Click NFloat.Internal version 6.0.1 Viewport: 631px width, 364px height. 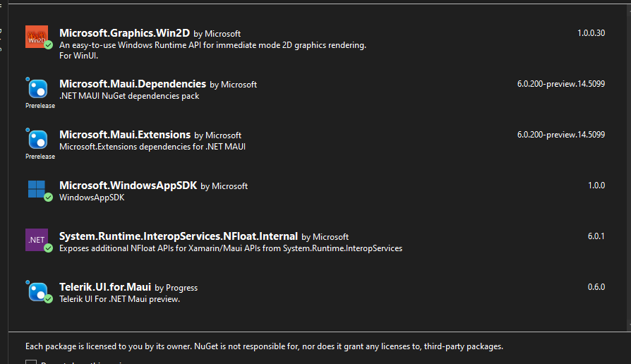point(596,236)
